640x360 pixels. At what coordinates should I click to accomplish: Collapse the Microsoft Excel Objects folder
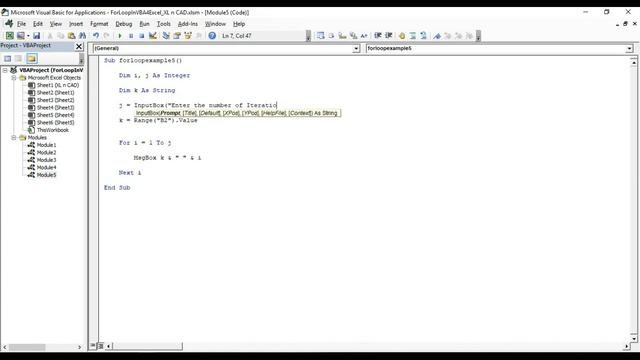tap(14, 78)
